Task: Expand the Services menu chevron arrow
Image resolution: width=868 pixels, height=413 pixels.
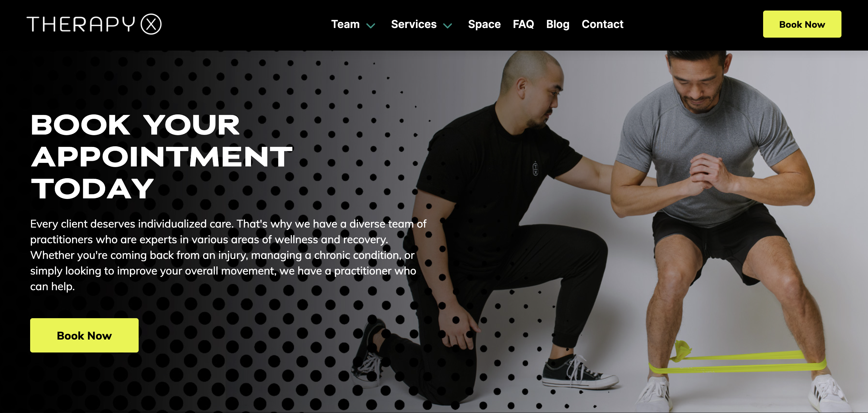Action: pos(448,26)
